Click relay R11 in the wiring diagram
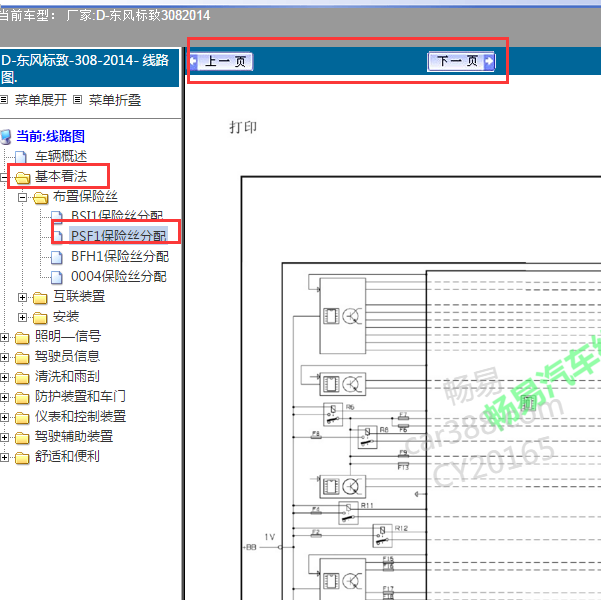This screenshot has height=600, width=601. [x=348, y=513]
